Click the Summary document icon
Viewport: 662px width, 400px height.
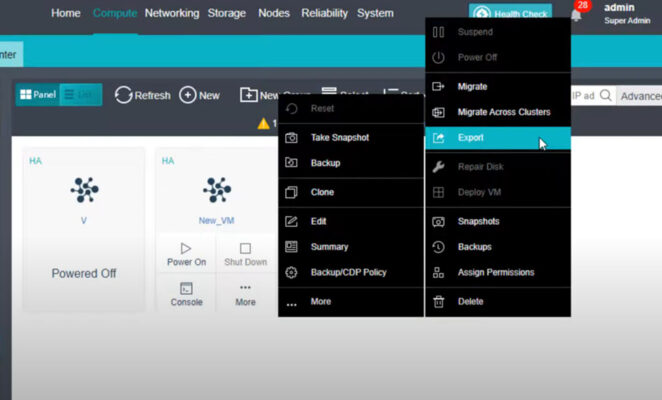pos(291,247)
